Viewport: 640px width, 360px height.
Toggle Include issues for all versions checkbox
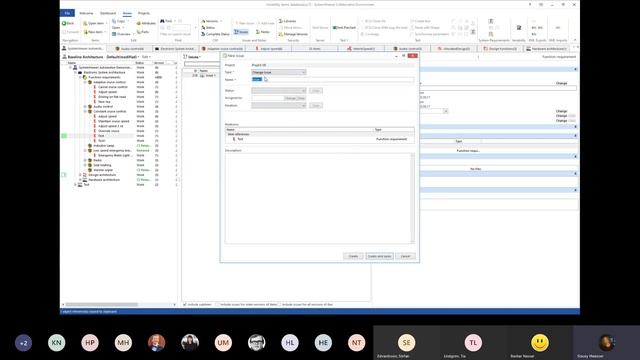click(x=280, y=304)
